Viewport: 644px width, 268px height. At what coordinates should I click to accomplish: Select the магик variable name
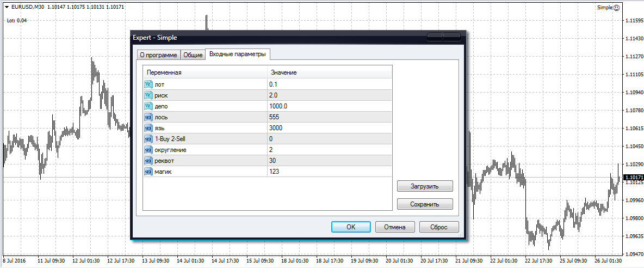click(163, 172)
